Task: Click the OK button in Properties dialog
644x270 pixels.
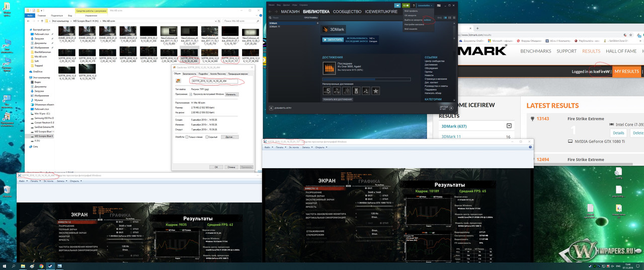Action: [216, 167]
